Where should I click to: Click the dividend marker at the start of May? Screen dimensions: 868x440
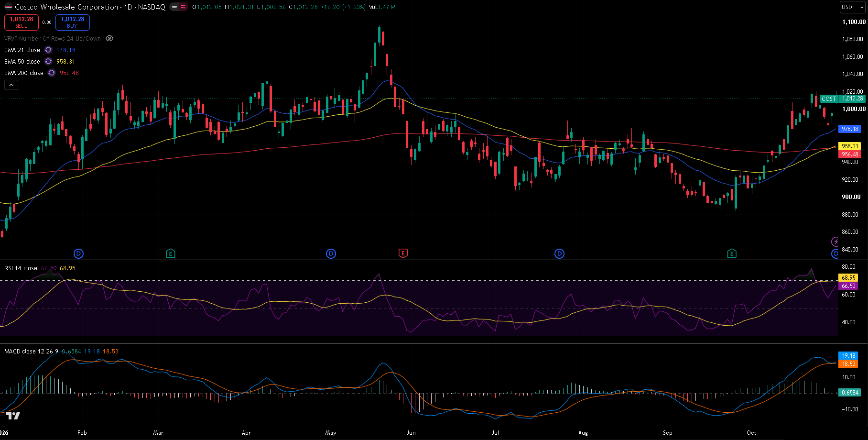331,253
